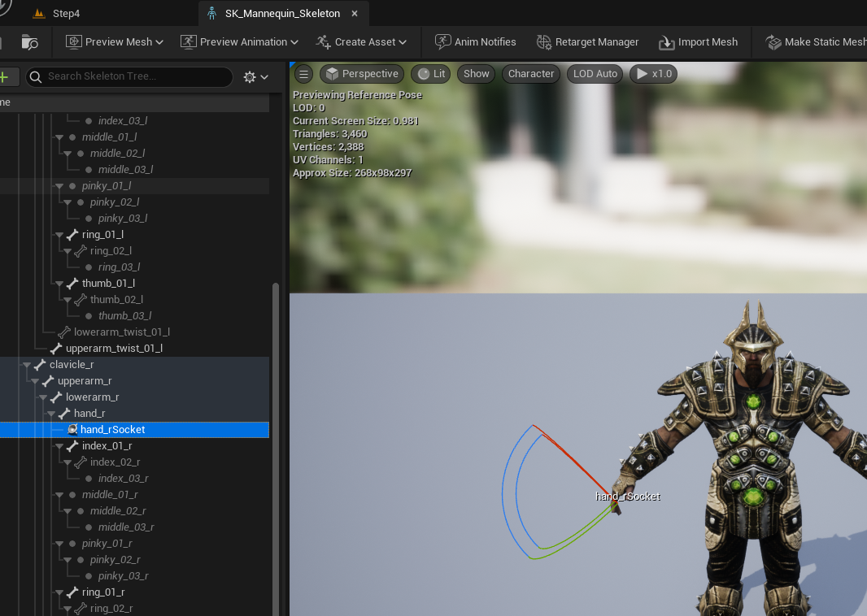
Task: Collapse the hand_r bone
Action: pos(51,414)
